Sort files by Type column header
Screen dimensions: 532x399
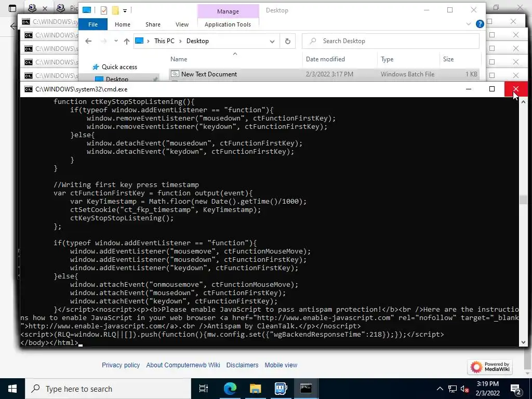tap(387, 59)
